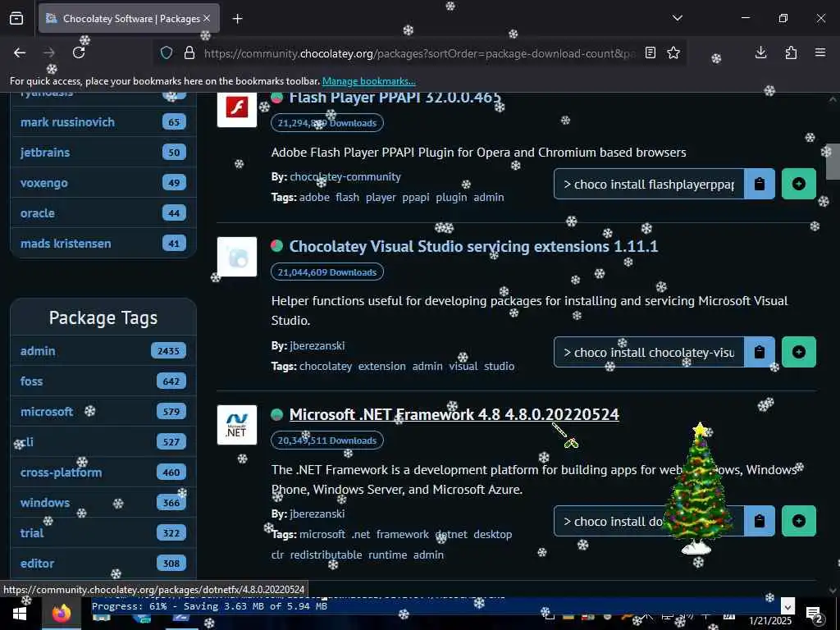Image resolution: width=840 pixels, height=630 pixels.
Task: Click the extension tag under Visual Studio package
Action: (x=382, y=367)
